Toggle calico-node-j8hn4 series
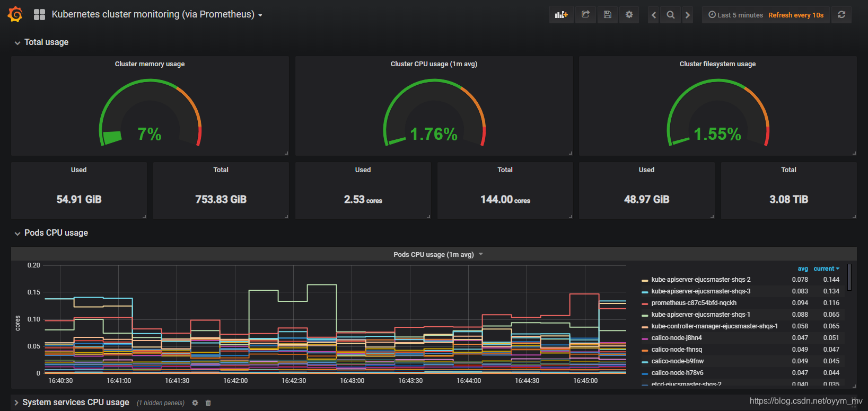This screenshot has width=868, height=411. coord(676,338)
